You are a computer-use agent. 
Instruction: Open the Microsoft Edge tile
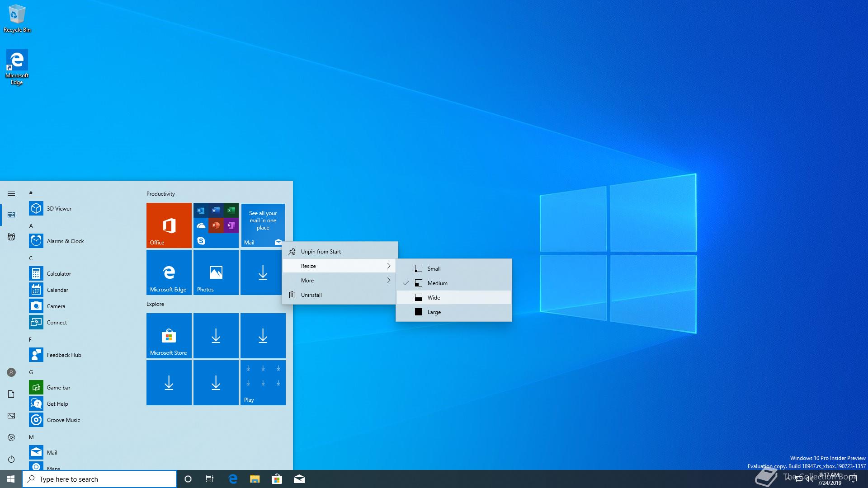click(169, 272)
